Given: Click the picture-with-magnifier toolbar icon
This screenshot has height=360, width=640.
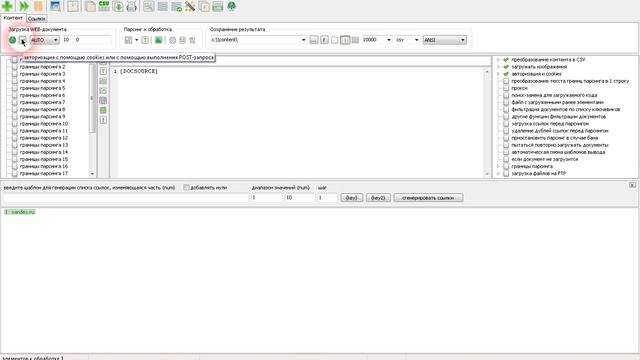Looking at the screenshot, I should (x=55, y=6).
